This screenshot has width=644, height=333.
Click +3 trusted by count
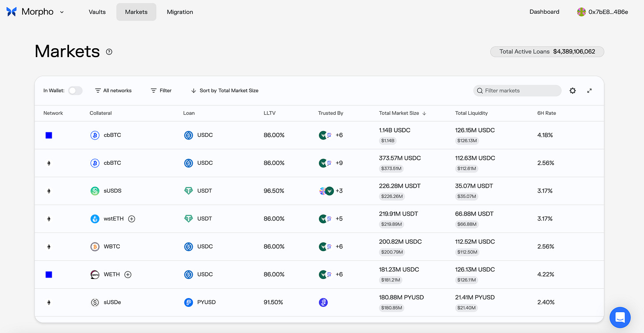coord(339,191)
